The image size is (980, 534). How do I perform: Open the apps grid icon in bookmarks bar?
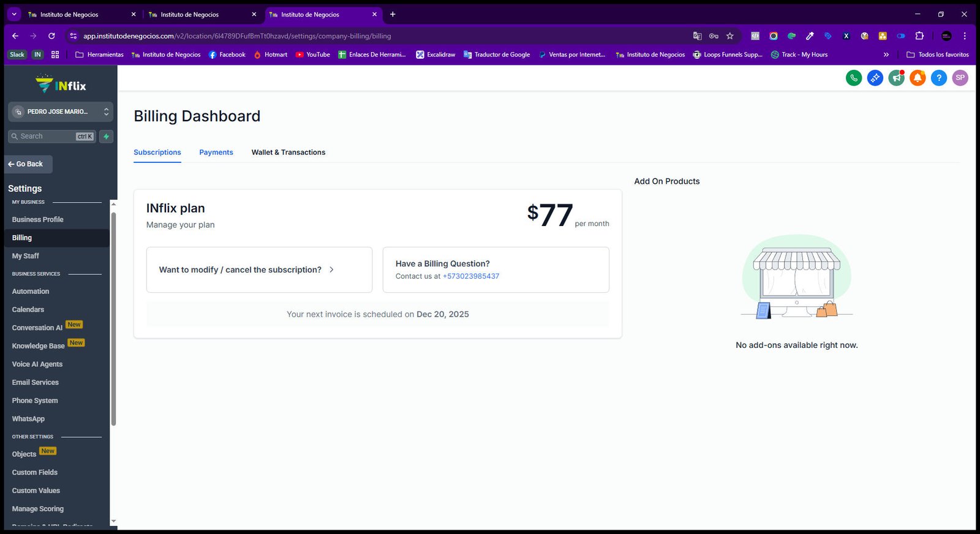55,55
